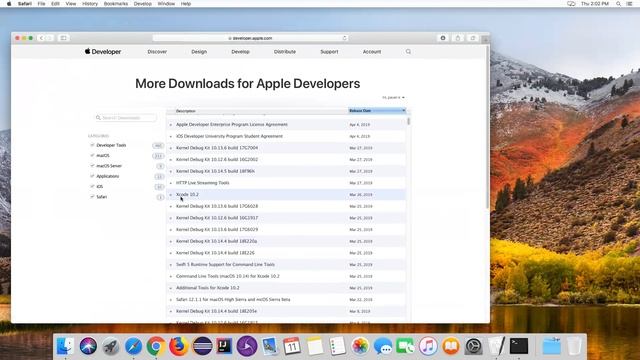Sort by Release Date column header
This screenshot has height=360, width=640.
coord(377,111)
